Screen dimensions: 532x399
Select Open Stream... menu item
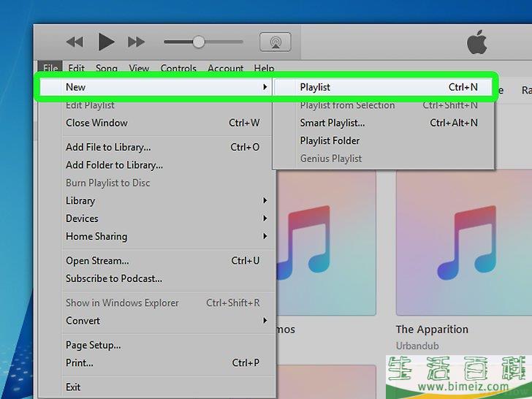point(156,261)
